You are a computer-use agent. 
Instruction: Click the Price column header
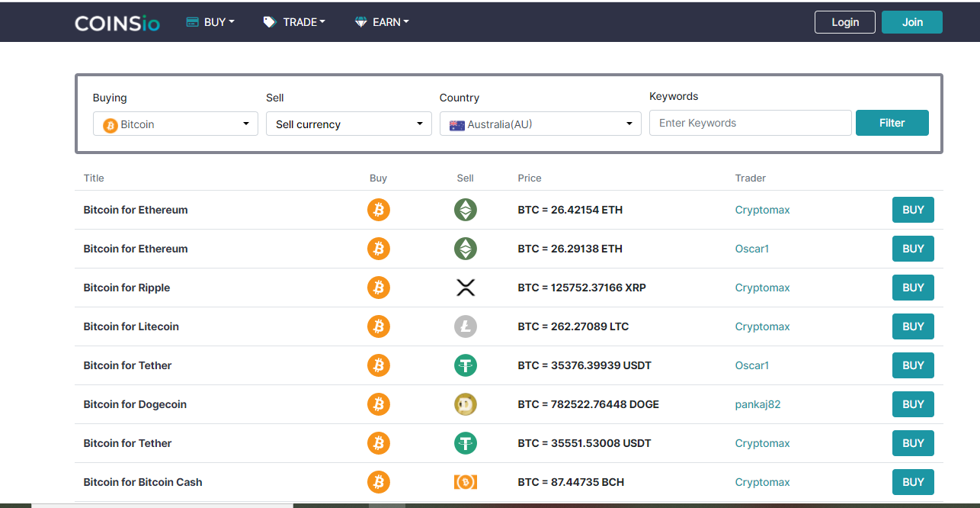(530, 178)
